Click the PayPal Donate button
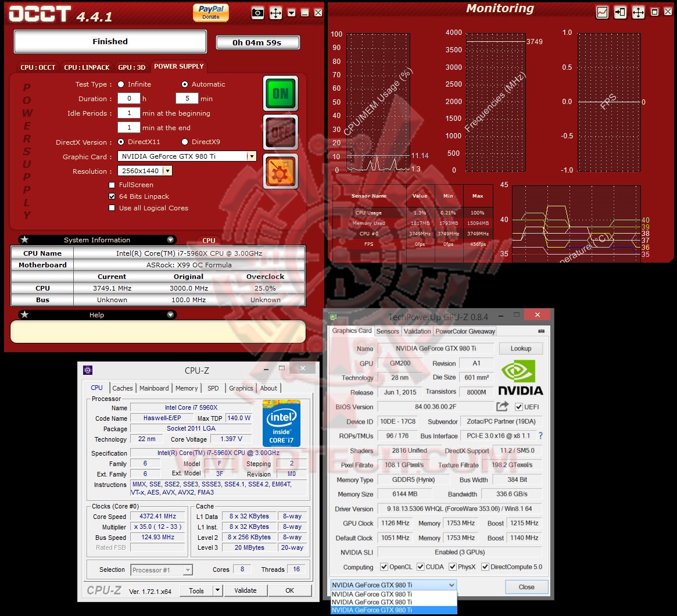Image resolution: width=677 pixels, height=616 pixels. pyautogui.click(x=211, y=12)
